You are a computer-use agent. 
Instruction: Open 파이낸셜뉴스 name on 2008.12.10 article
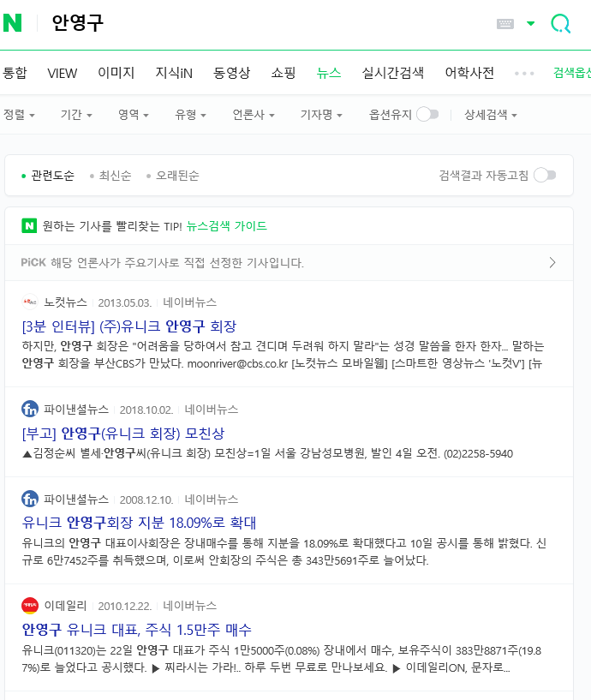pyautogui.click(x=76, y=500)
